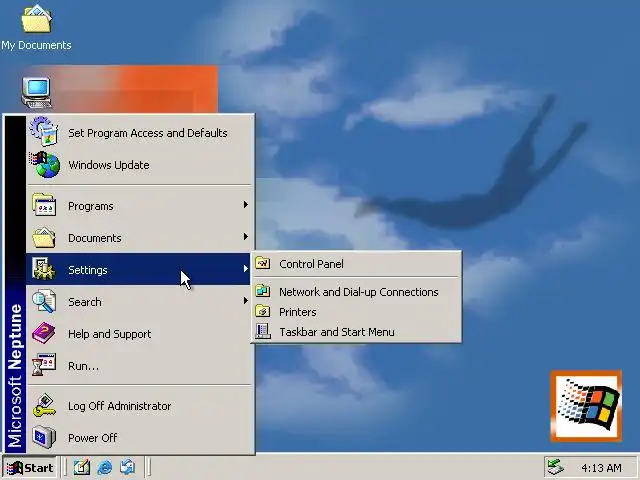This screenshot has height=480, width=640.
Task: Click the Run hourglass icon
Action: [44, 365]
